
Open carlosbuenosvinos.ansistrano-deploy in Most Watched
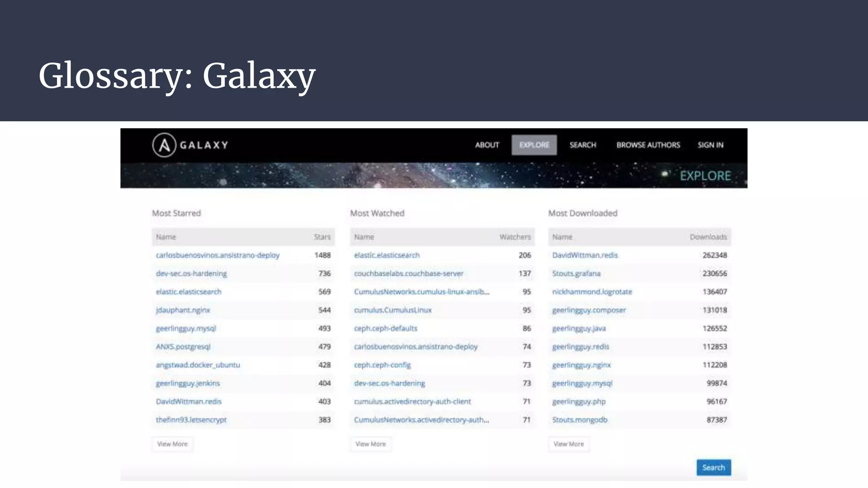[x=416, y=347]
